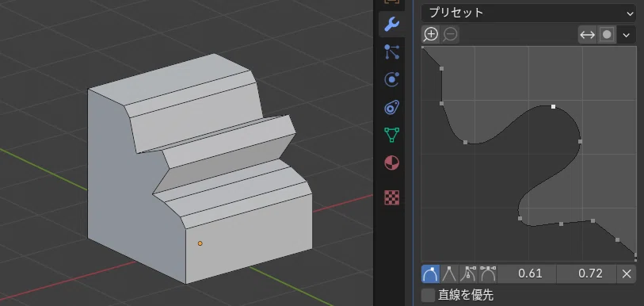
Task: Open the Object Data (green triangle) tab
Action: pyautogui.click(x=391, y=135)
